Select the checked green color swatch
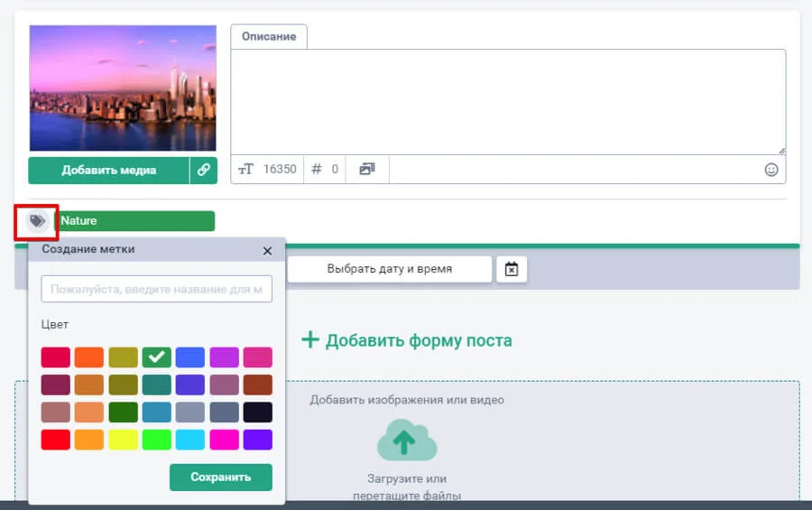The width and height of the screenshot is (812, 510). coord(156,357)
